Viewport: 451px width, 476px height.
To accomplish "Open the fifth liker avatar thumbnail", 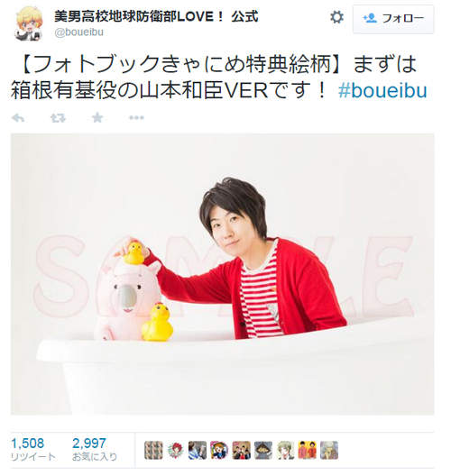I will pos(241,450).
